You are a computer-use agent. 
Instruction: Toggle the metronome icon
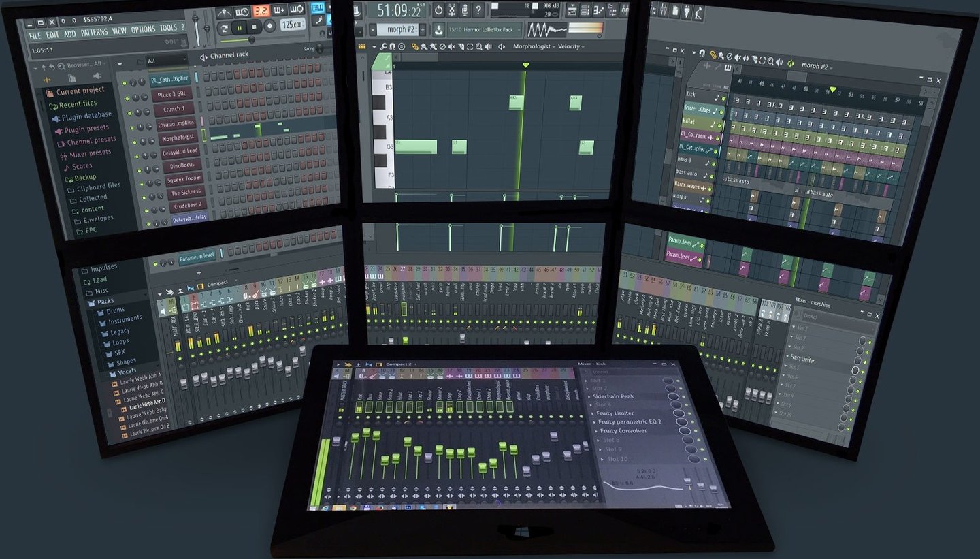(225, 12)
